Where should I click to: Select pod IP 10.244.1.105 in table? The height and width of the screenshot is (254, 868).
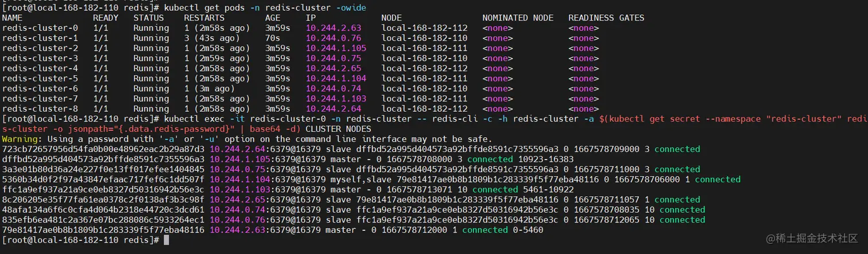coord(336,48)
